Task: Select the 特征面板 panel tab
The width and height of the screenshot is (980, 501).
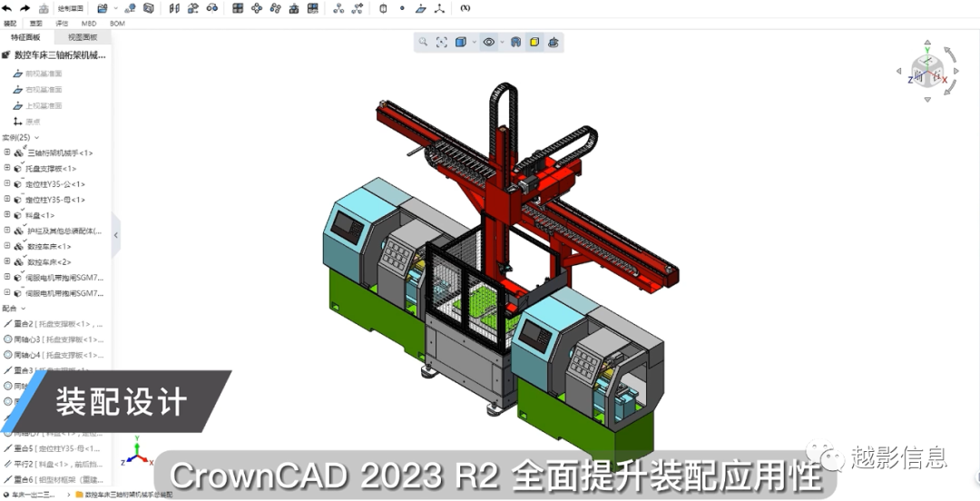Action: click(25, 37)
